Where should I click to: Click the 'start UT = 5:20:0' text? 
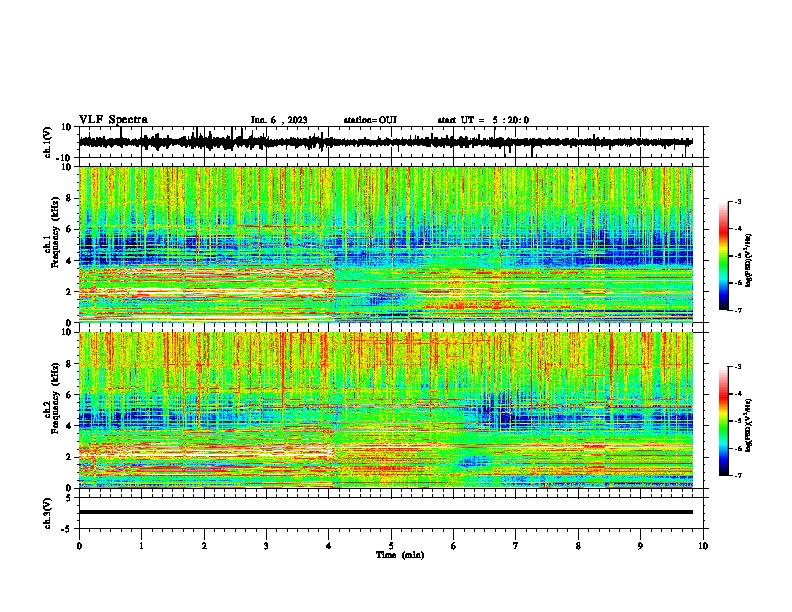pyautogui.click(x=483, y=120)
